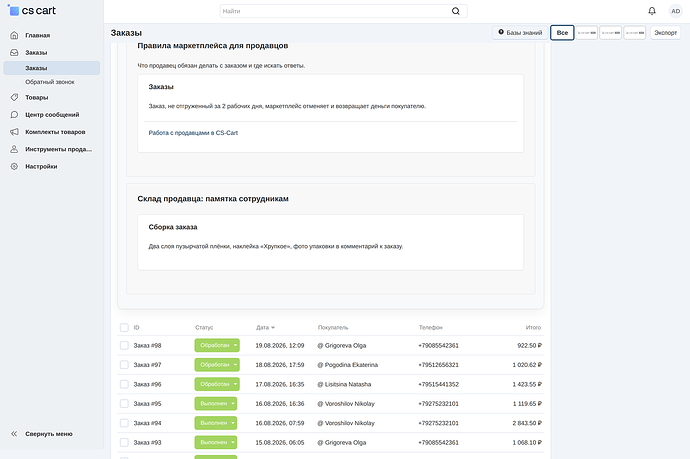Open link Работа с продавцами в CS-Cart
The height and width of the screenshot is (459, 690).
point(193,132)
